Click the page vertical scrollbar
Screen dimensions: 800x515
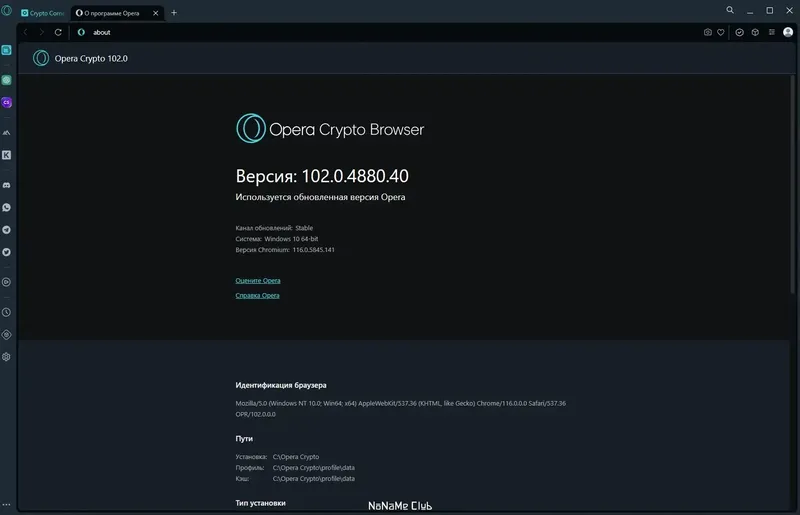point(792,184)
